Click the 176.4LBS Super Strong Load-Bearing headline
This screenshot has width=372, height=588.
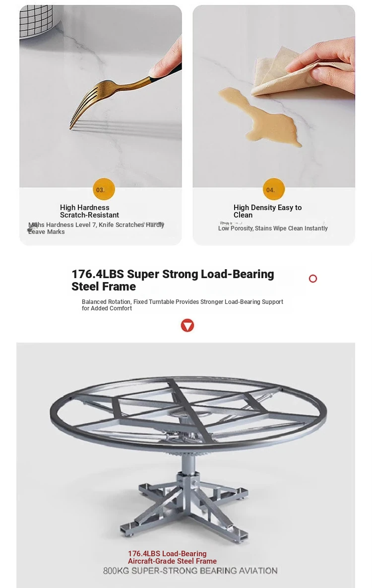(173, 280)
